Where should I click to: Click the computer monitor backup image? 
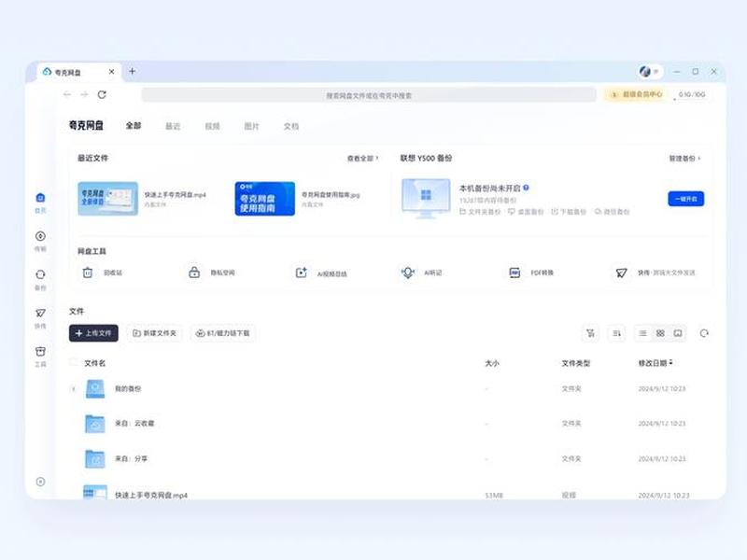pos(426,198)
